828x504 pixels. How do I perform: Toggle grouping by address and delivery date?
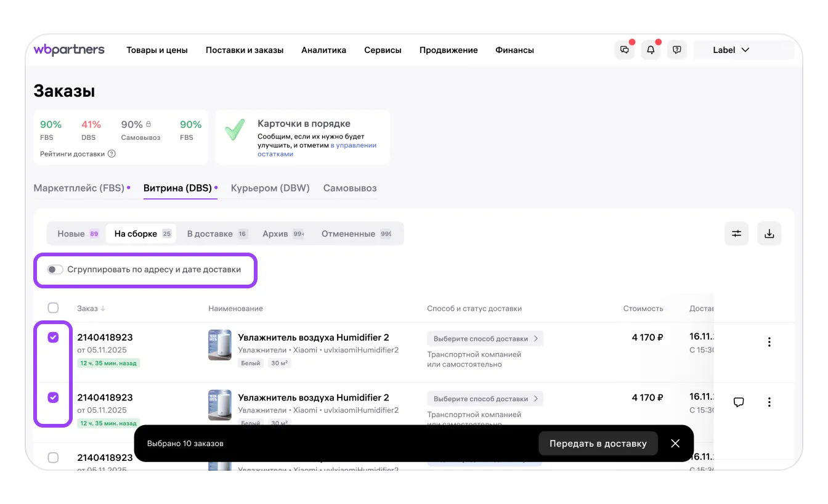coord(55,270)
